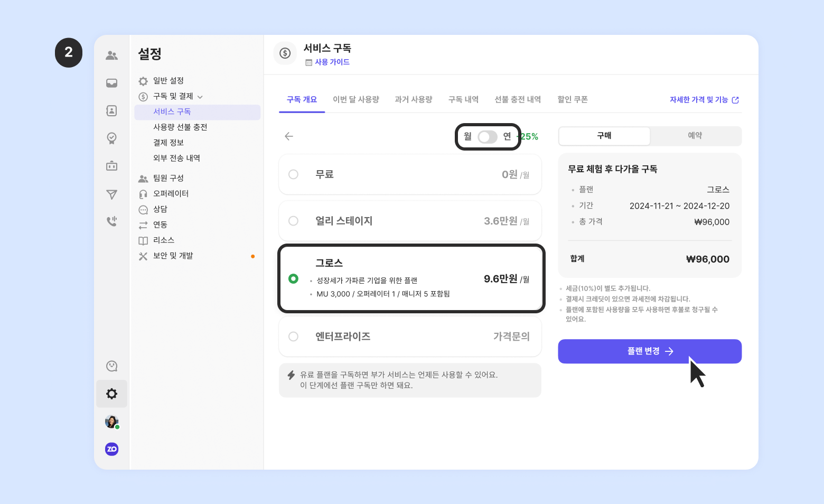Select the 얼리 스테이지 plan radio button

coord(294,221)
